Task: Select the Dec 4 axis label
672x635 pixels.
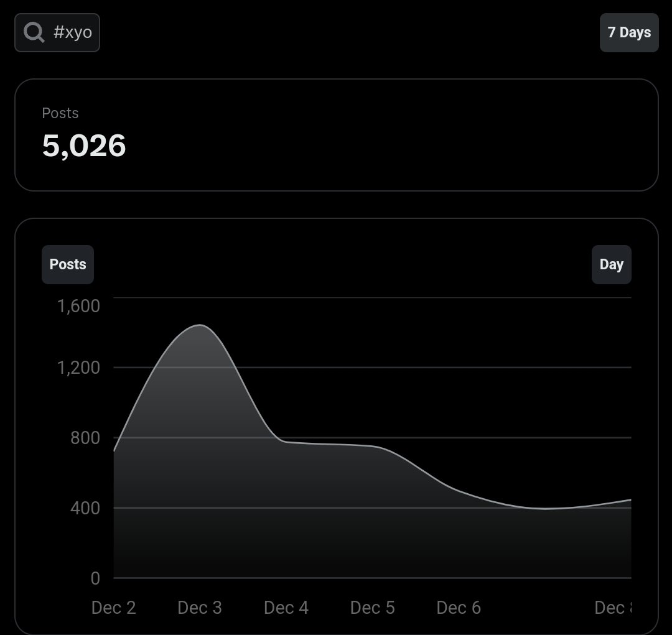Action: tap(286, 608)
